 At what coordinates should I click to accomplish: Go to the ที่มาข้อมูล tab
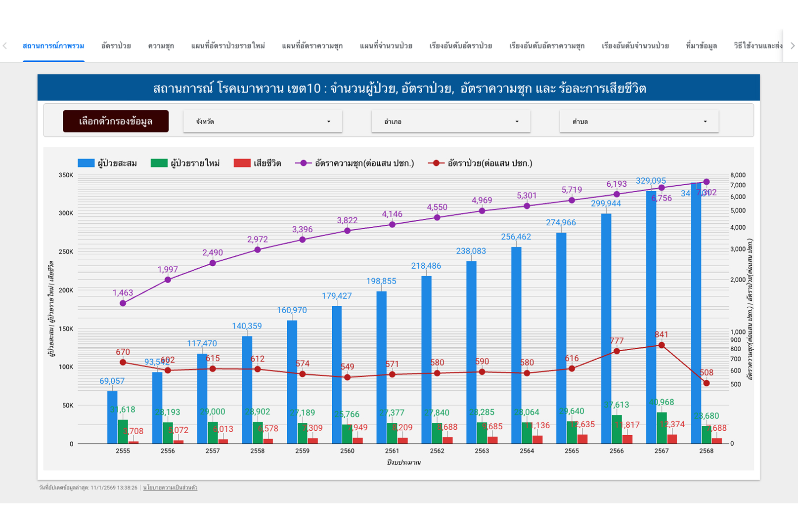tap(701, 46)
